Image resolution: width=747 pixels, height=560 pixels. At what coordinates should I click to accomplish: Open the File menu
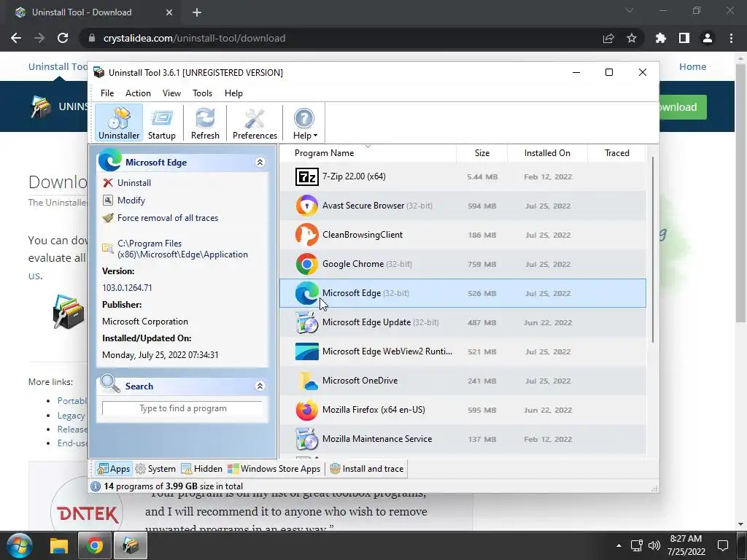point(107,93)
